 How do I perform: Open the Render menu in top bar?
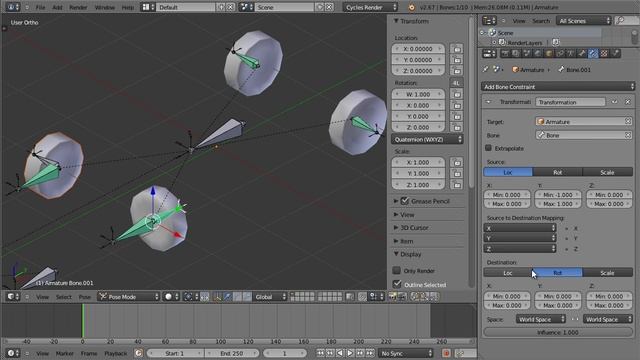(x=78, y=7)
